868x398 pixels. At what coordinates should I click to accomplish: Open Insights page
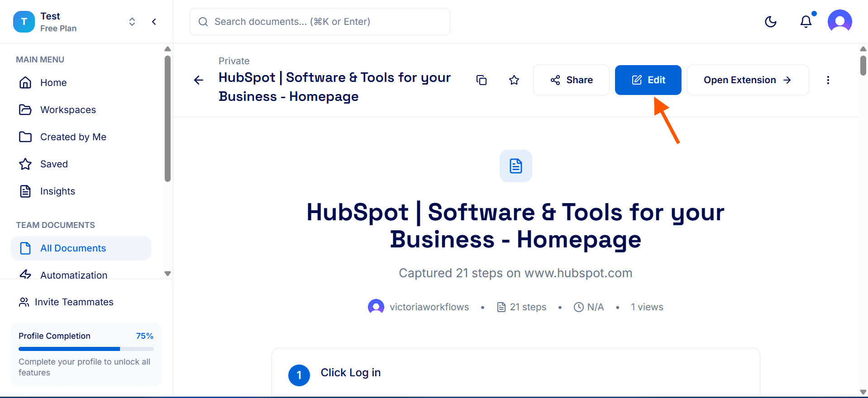coord(81,191)
